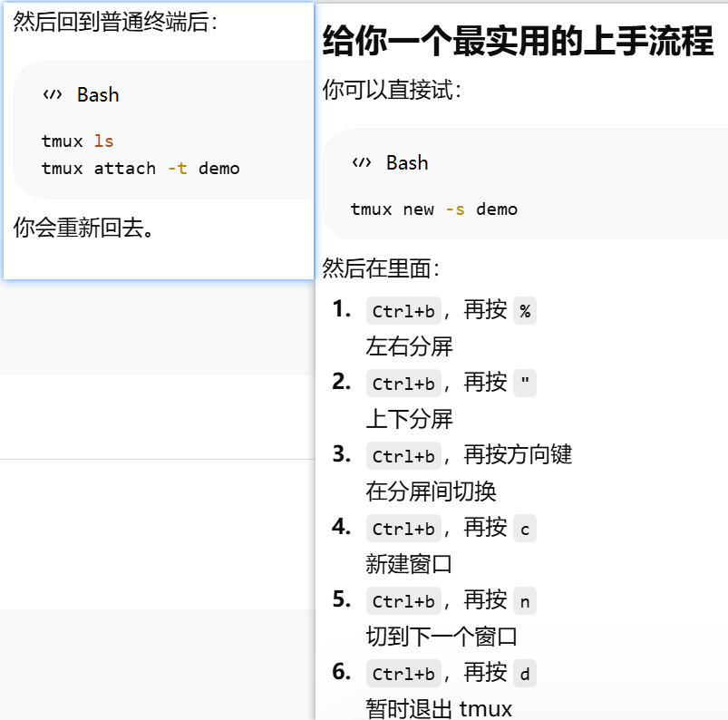Click the text 切到下一个窗口
This screenshot has width=728, height=720.
(442, 636)
